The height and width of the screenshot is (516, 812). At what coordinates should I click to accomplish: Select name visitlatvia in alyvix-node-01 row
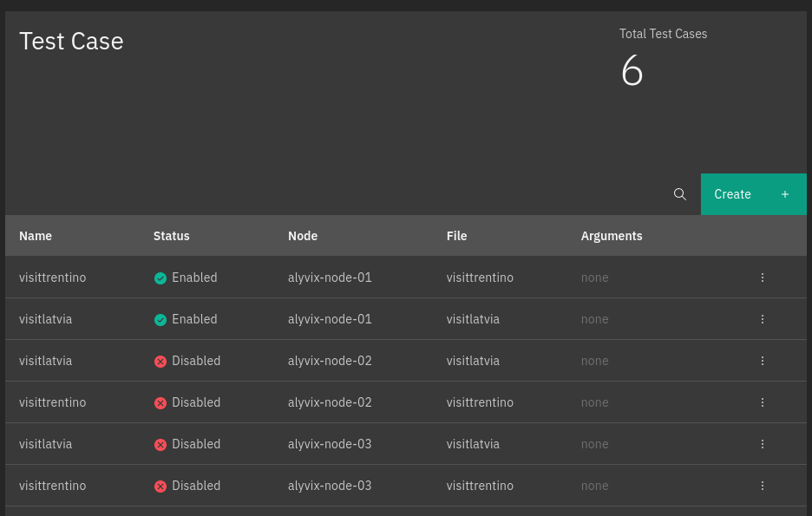coord(46,319)
